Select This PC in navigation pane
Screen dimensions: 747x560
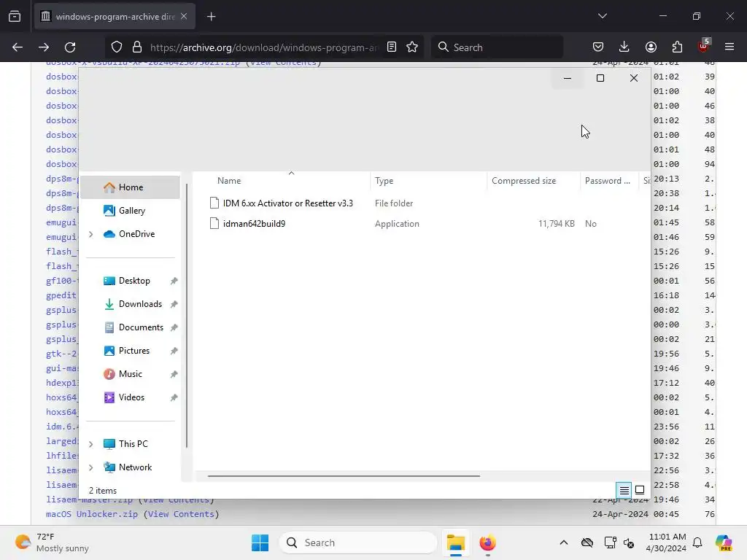point(130,444)
